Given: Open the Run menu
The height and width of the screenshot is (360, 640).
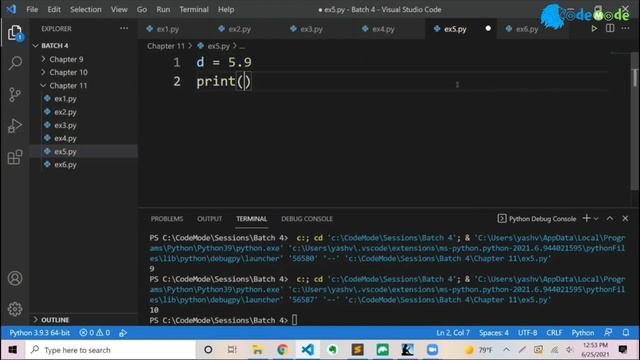Looking at the screenshot, I should point(163,9).
